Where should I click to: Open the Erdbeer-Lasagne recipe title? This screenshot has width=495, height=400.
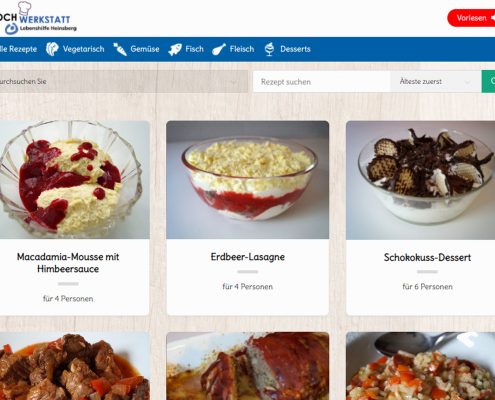(x=248, y=257)
